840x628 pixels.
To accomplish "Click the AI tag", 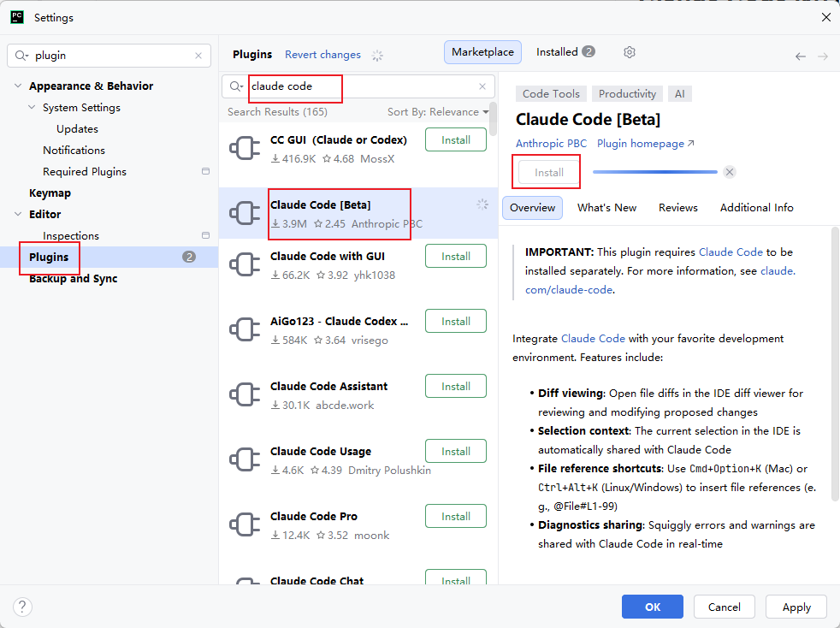I will (x=679, y=94).
